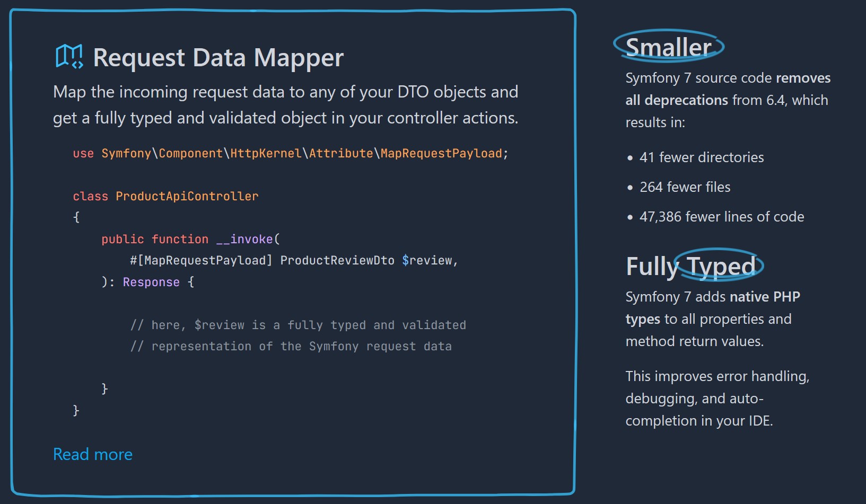The image size is (866, 504).
Task: Select the #[MapRequestPayload] attribute in code
Action: (201, 261)
